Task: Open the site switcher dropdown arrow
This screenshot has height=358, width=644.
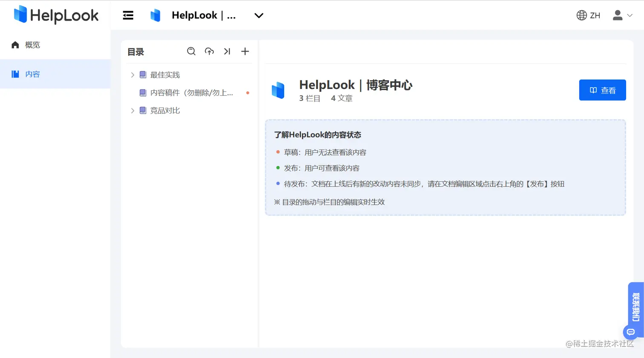Action: tap(259, 16)
